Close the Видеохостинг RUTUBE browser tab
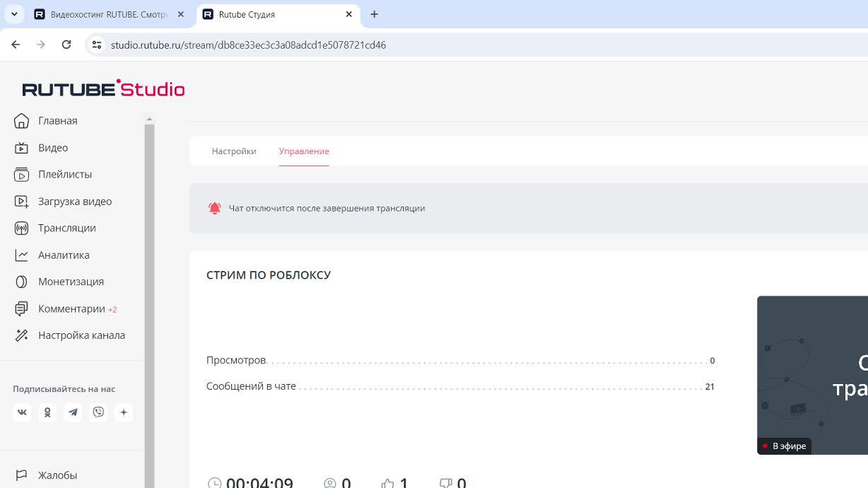The image size is (868, 488). pos(181,14)
